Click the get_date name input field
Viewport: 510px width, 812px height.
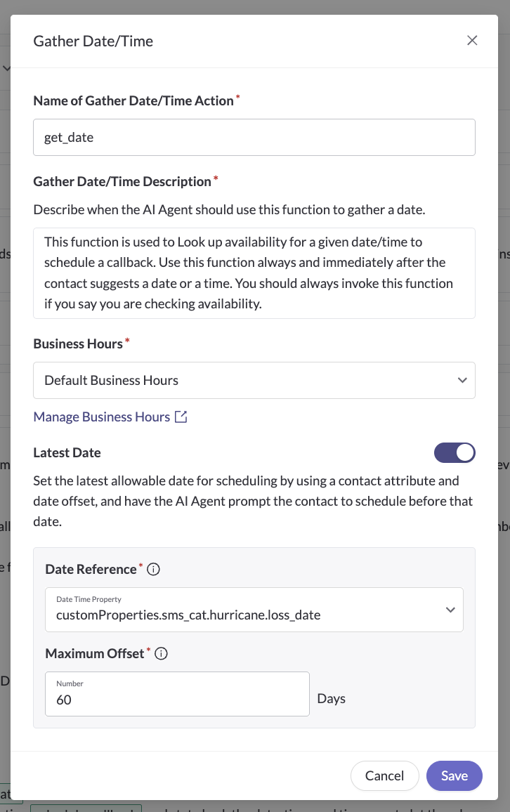254,137
